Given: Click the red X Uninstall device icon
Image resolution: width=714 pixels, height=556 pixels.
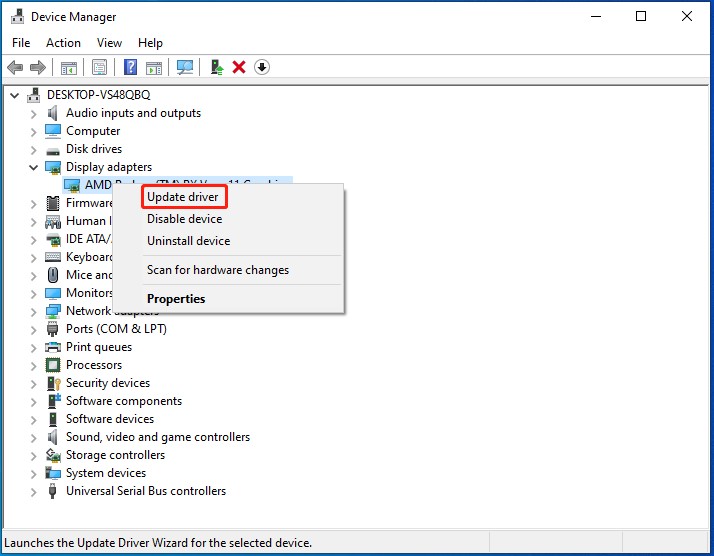Looking at the screenshot, I should [239, 67].
